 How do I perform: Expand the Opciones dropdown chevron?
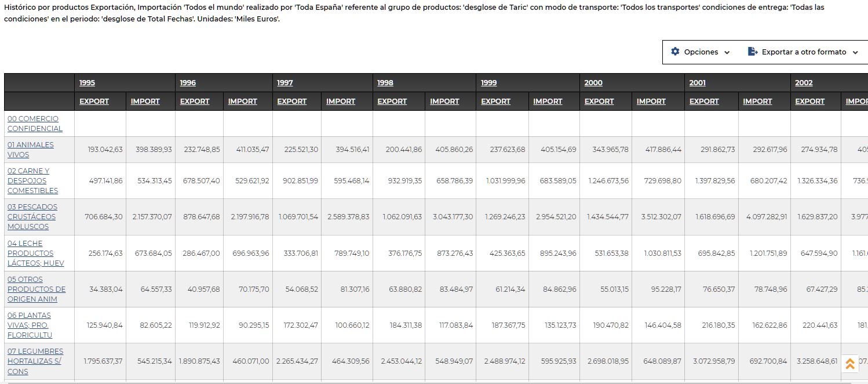tap(727, 52)
